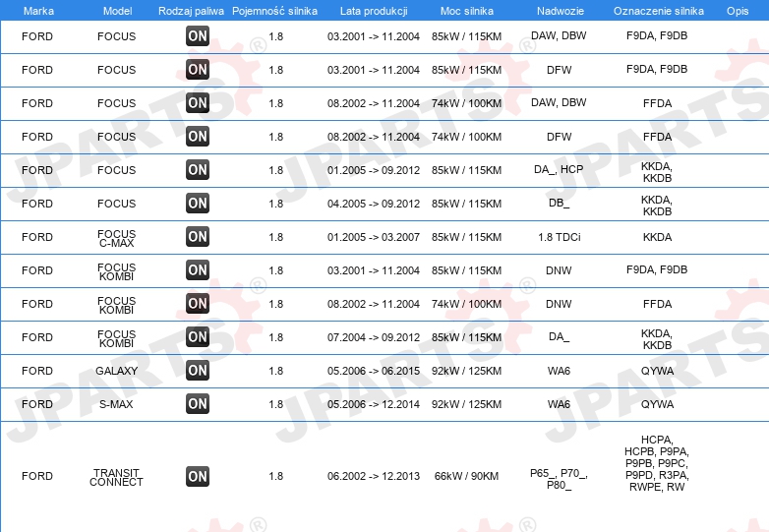Select the S-MAX model cell

116,404
